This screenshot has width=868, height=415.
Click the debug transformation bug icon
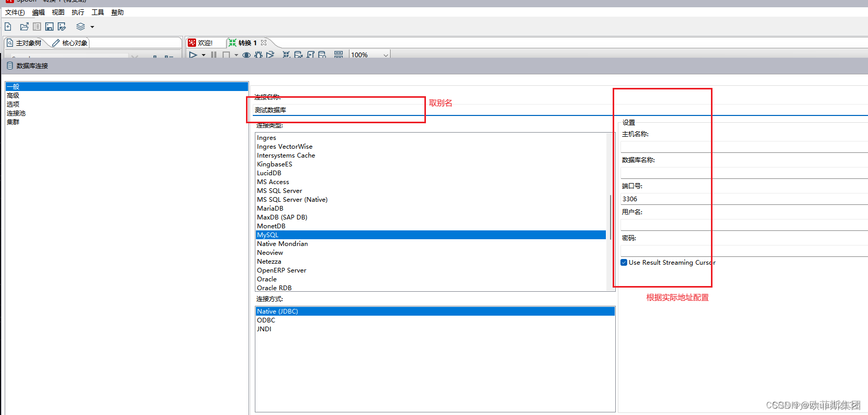tap(258, 55)
